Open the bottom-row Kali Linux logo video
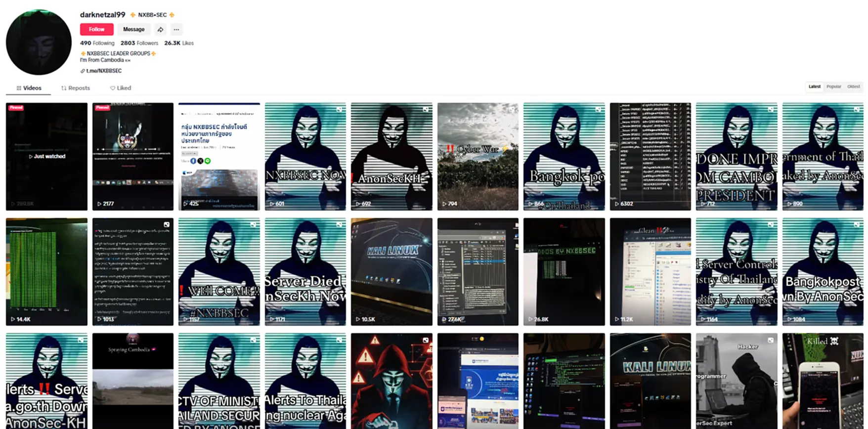Image resolution: width=868 pixels, height=429 pixels. (x=651, y=381)
